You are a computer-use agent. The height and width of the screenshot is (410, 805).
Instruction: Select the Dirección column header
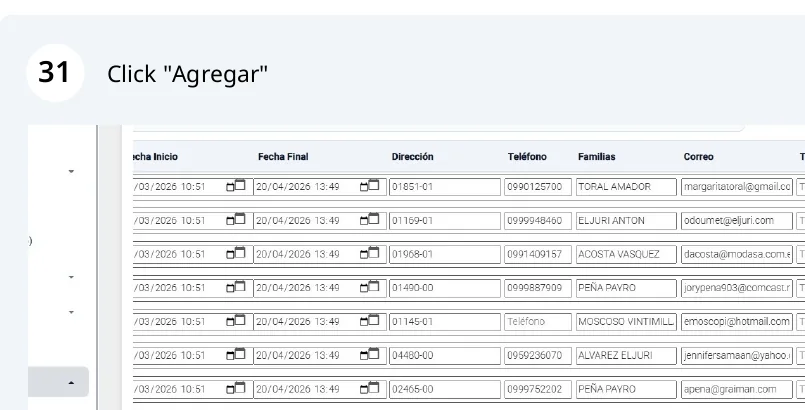(412, 157)
